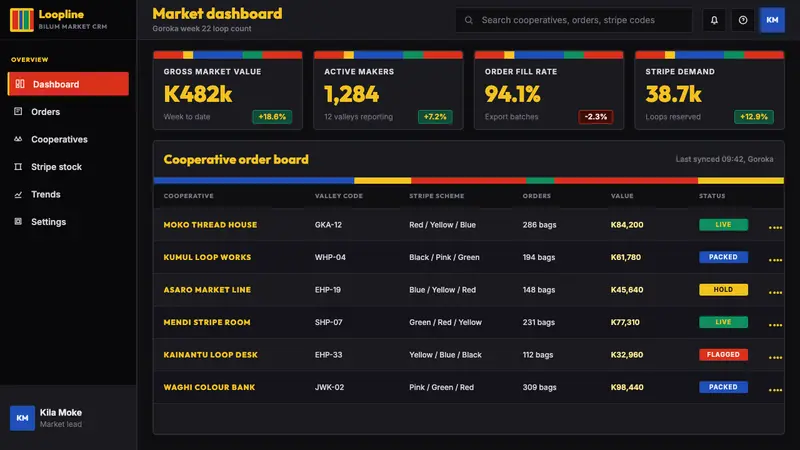The image size is (800, 450).
Task: Click the K45,640 value cell
Action: click(x=627, y=290)
